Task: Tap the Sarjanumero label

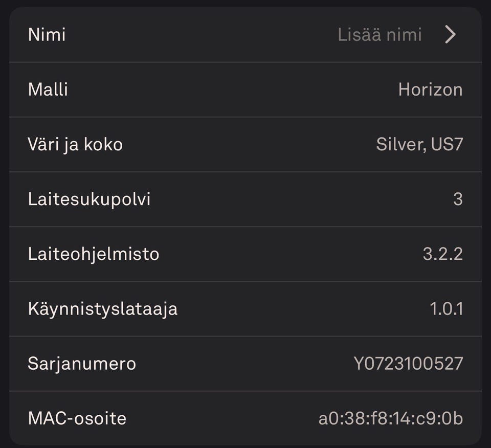Action: pos(82,364)
